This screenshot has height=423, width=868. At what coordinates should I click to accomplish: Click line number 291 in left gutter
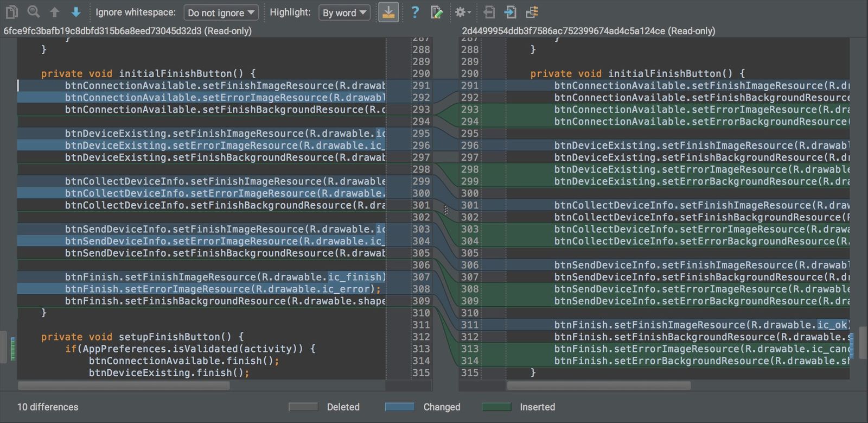tap(421, 86)
